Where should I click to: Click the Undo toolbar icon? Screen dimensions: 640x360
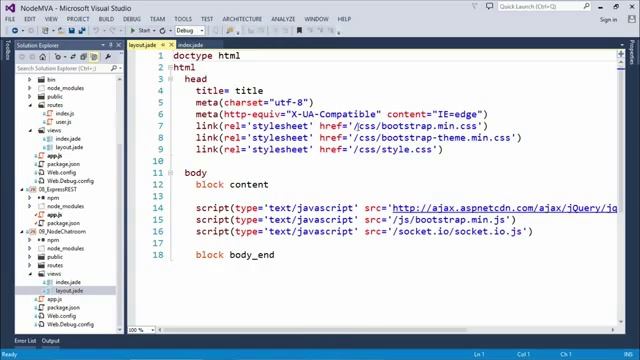pyautogui.click(x=96, y=31)
